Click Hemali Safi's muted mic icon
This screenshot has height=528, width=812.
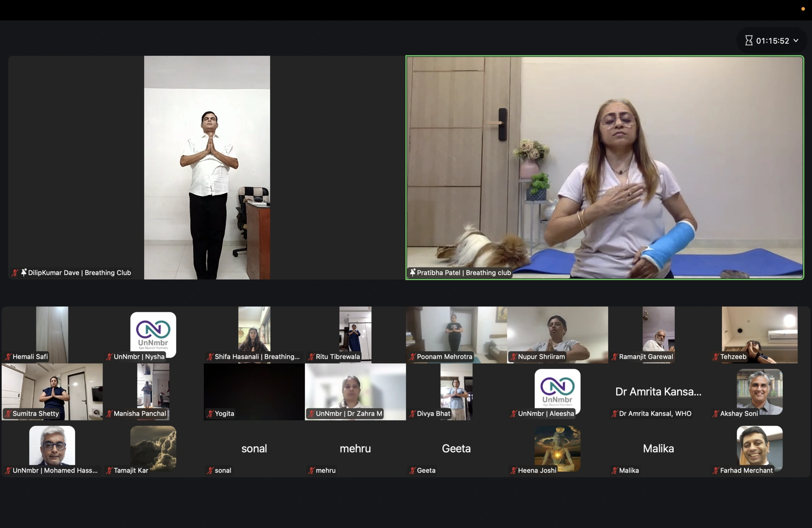(x=8, y=357)
